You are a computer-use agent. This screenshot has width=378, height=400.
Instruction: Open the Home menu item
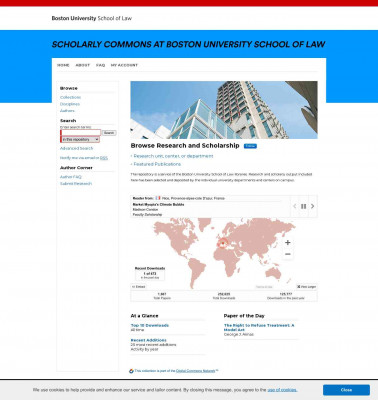pos(63,65)
